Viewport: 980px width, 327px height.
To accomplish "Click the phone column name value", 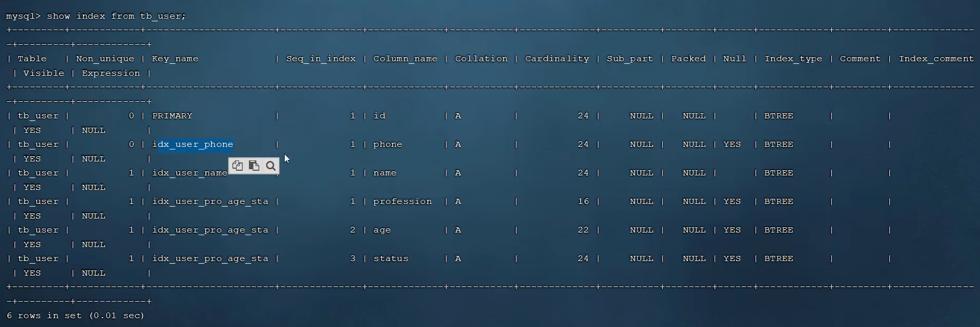I will coord(388,144).
